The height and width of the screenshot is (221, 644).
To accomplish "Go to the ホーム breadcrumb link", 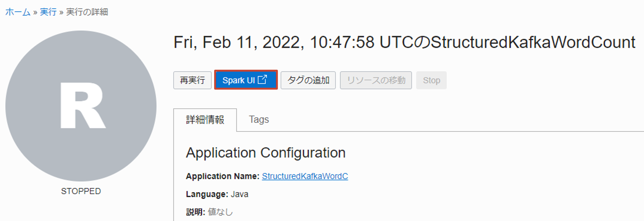I will (x=18, y=12).
